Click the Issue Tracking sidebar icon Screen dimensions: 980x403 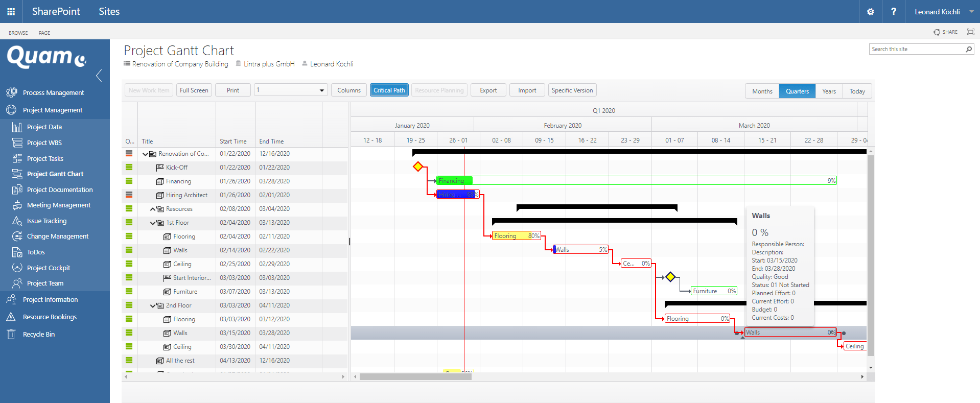pos(17,221)
